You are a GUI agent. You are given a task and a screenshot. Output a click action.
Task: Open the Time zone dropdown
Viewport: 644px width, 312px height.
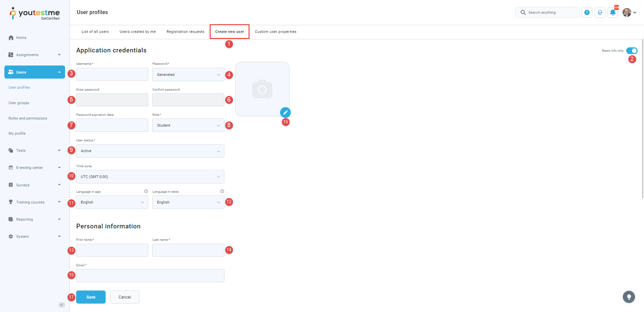tap(150, 177)
